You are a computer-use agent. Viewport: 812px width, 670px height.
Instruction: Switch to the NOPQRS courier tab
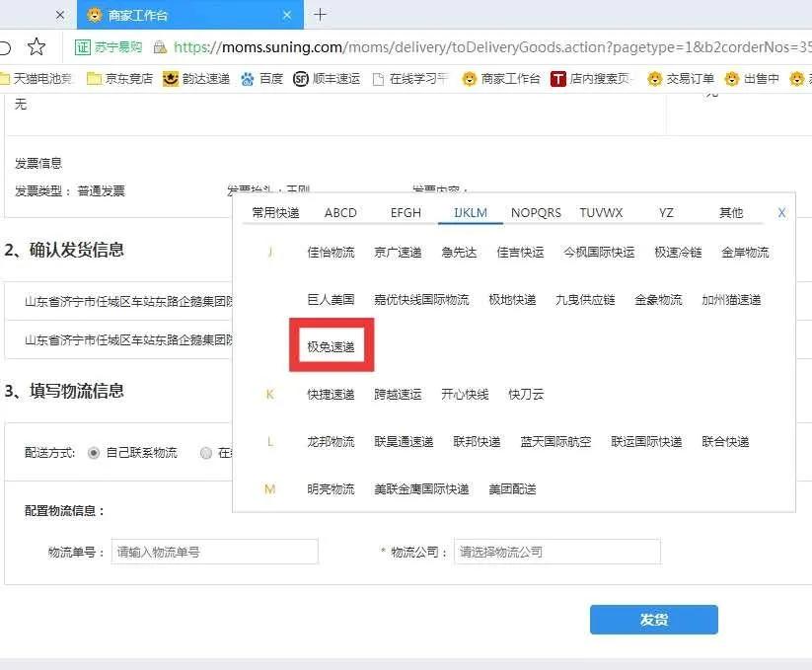pos(536,212)
